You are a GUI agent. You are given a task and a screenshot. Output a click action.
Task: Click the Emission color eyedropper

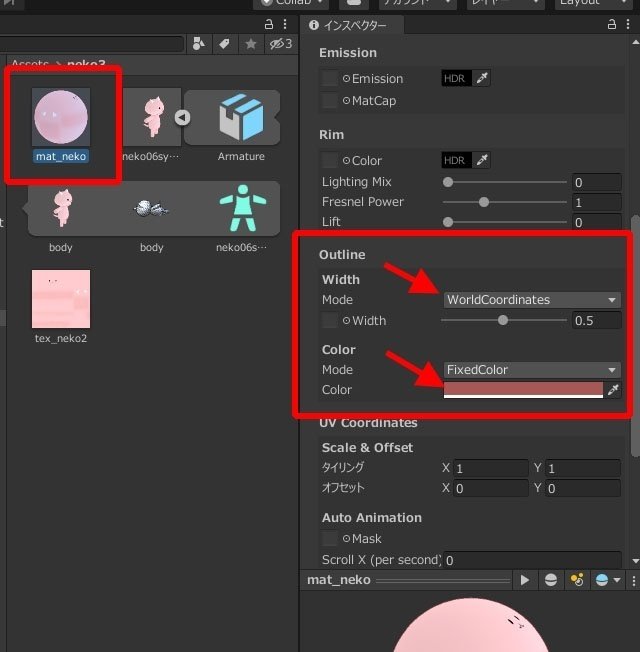click(x=482, y=78)
